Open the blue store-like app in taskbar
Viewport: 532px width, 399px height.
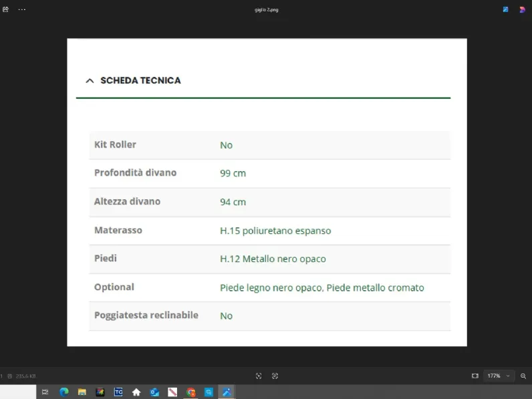[x=209, y=392]
